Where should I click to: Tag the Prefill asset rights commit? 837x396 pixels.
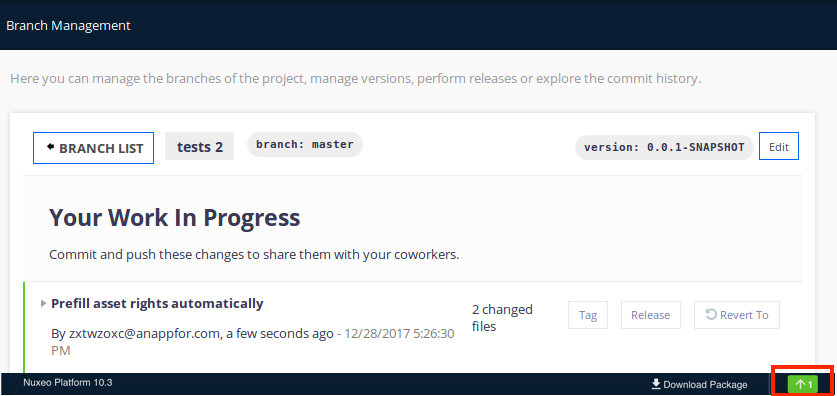588,315
